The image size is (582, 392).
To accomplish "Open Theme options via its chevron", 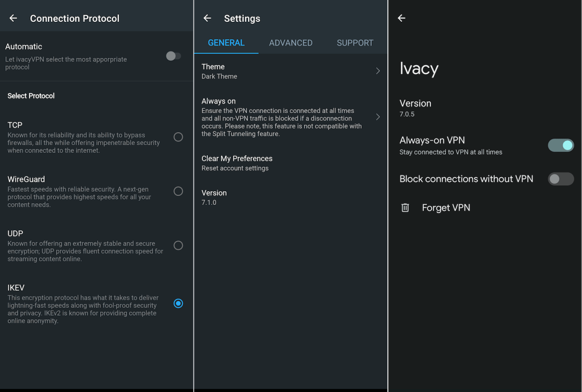I will 378,71.
